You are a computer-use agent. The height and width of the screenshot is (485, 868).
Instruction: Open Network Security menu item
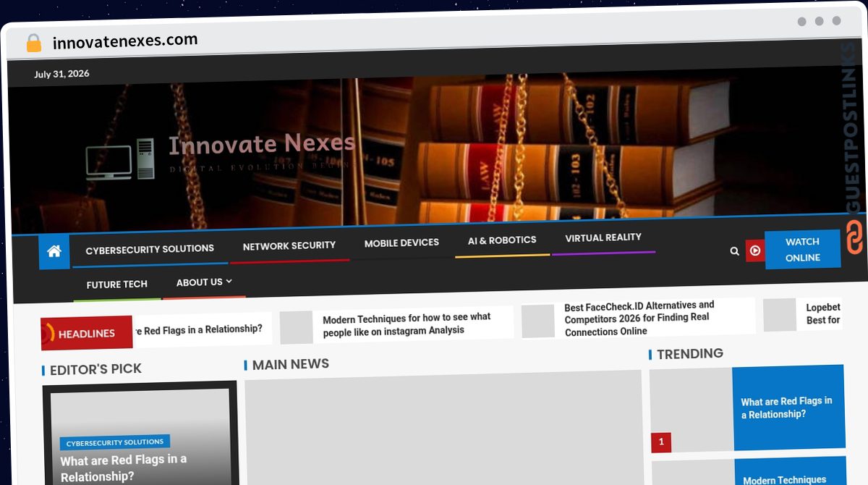(x=289, y=246)
